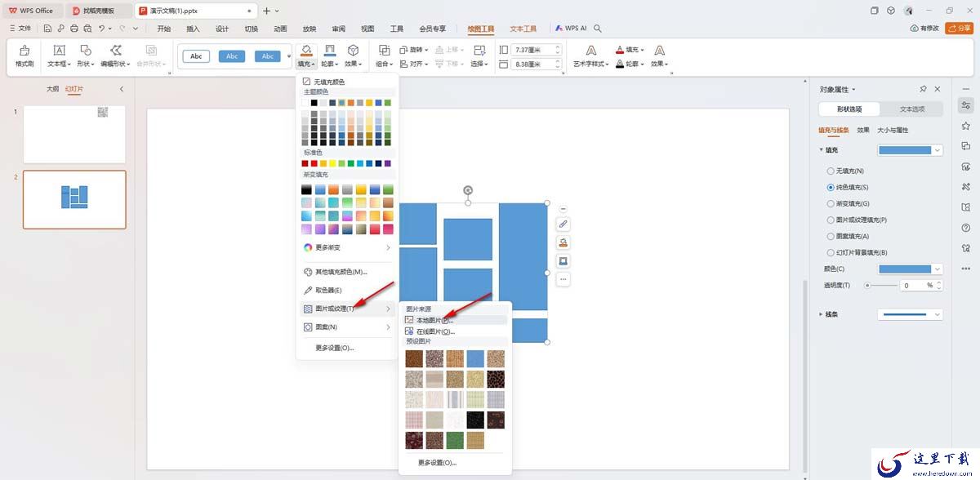Click the help question-mark icon in right sidebar
The width and height of the screenshot is (980, 480).
pos(966,228)
